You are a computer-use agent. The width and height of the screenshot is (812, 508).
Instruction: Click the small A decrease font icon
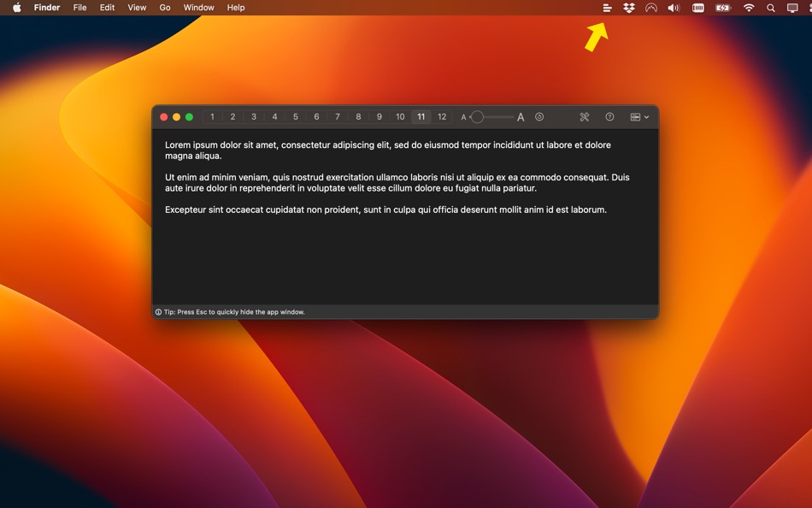click(463, 118)
